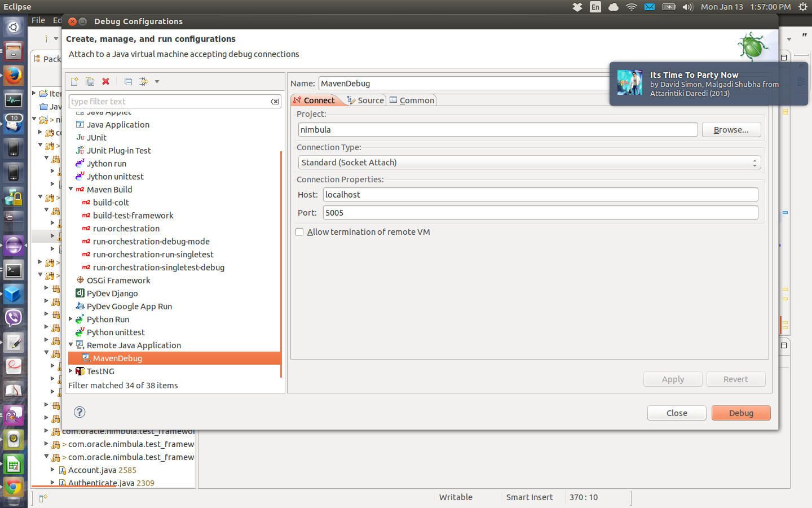Open the filter launch configurations settings
The image size is (812, 508).
[144, 81]
